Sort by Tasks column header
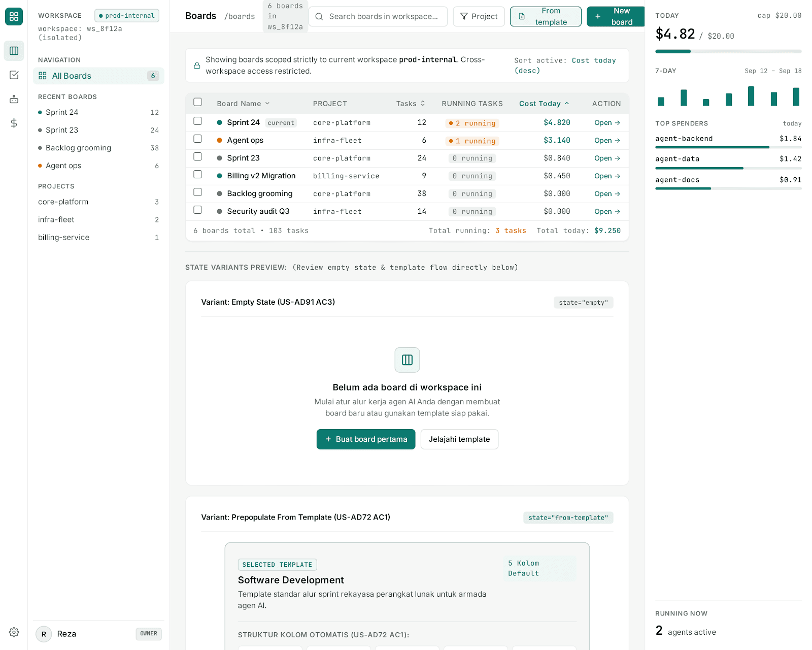The width and height of the screenshot is (812, 650). [x=411, y=104]
